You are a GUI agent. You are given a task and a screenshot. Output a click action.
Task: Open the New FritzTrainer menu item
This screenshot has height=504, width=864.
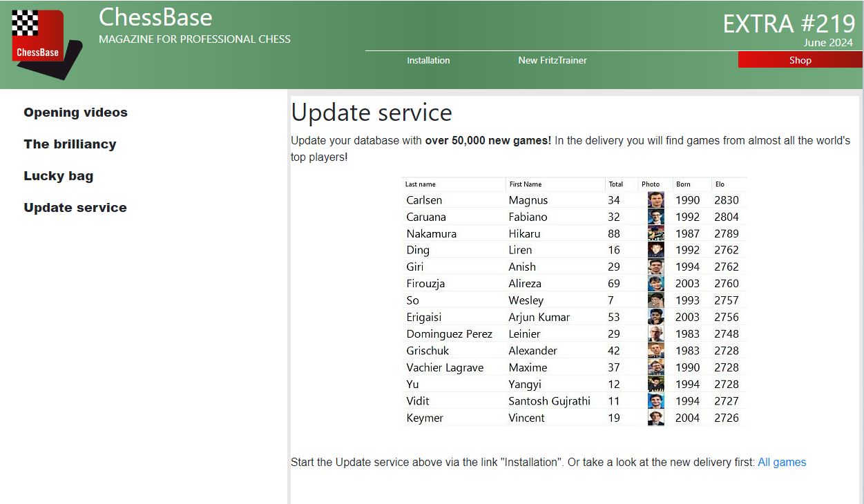point(553,60)
